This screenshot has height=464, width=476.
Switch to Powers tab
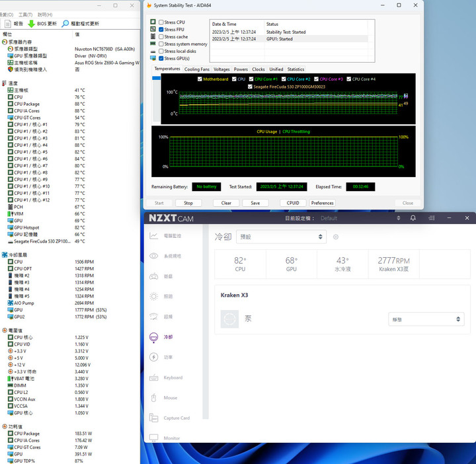click(241, 69)
